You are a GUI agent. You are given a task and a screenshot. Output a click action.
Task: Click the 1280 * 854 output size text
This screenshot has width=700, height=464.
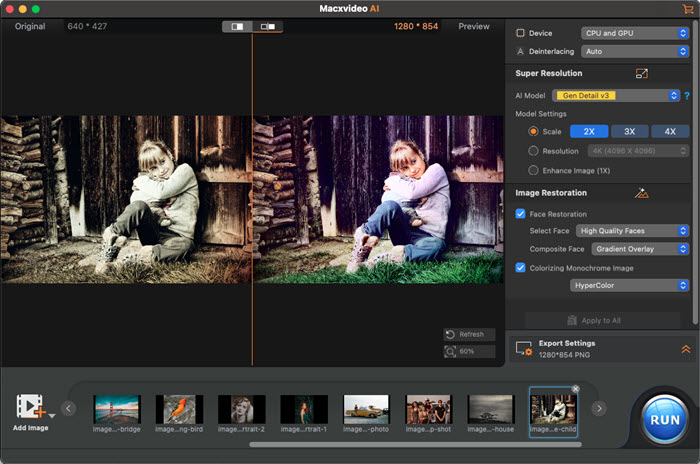pyautogui.click(x=416, y=26)
